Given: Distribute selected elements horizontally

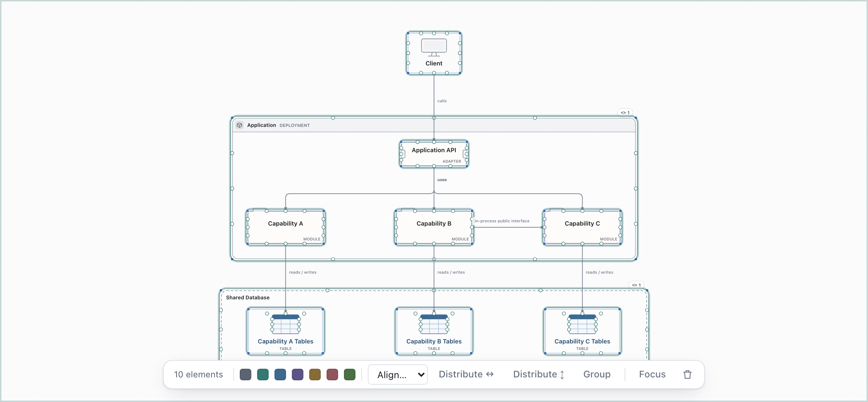Looking at the screenshot, I should tap(466, 375).
